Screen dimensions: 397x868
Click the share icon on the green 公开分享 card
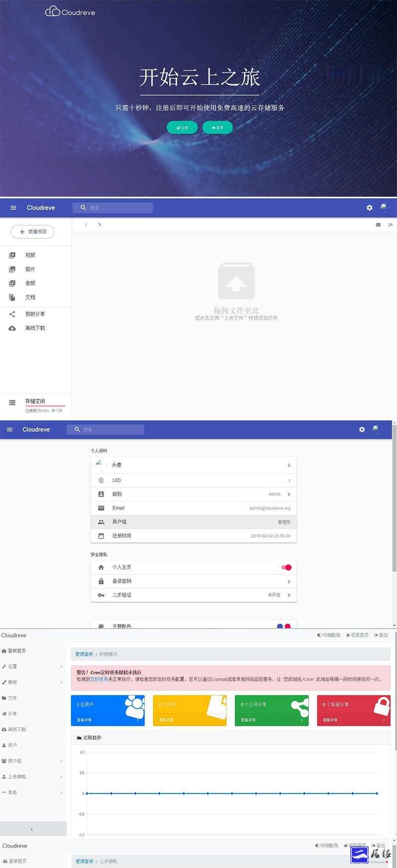[x=300, y=708]
